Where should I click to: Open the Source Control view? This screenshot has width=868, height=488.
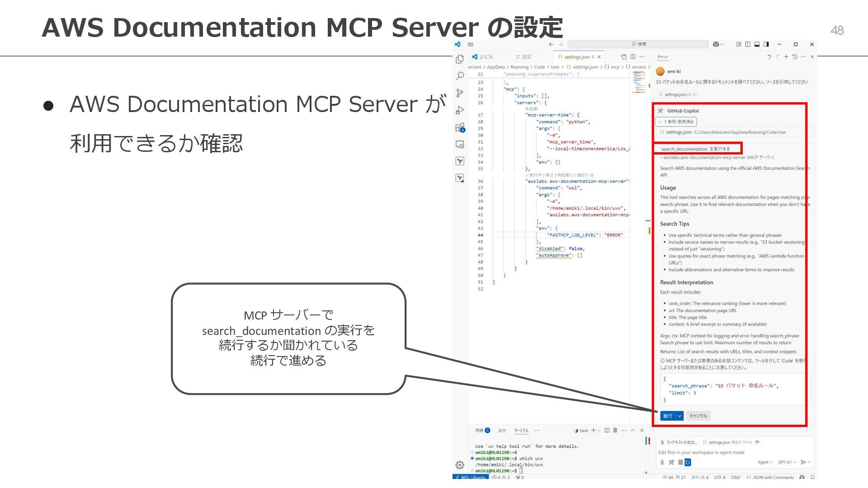[460, 93]
